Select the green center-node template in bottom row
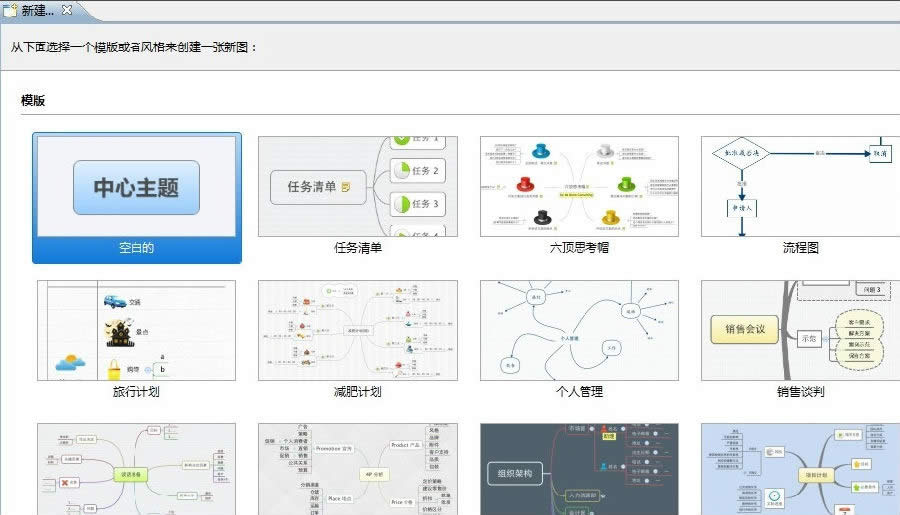The width and height of the screenshot is (900, 515). point(136,469)
